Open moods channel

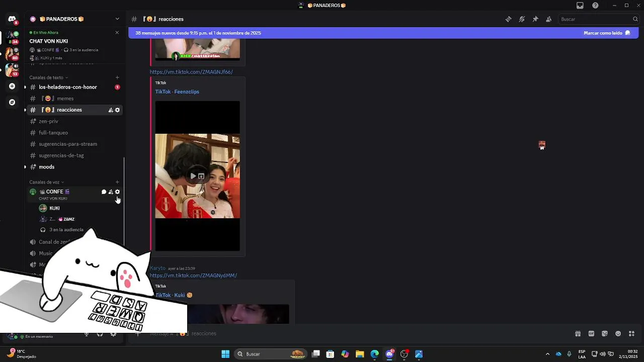75,167
